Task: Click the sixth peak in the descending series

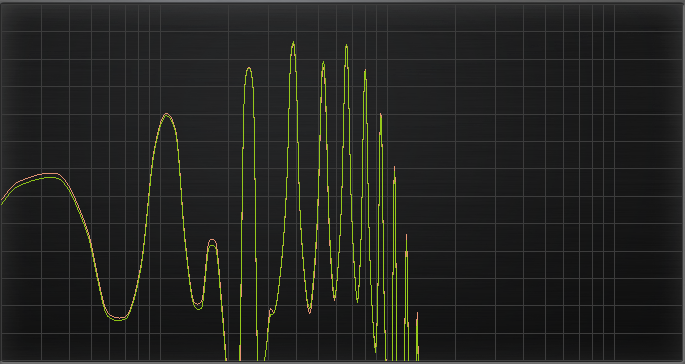Action: pyautogui.click(x=381, y=114)
